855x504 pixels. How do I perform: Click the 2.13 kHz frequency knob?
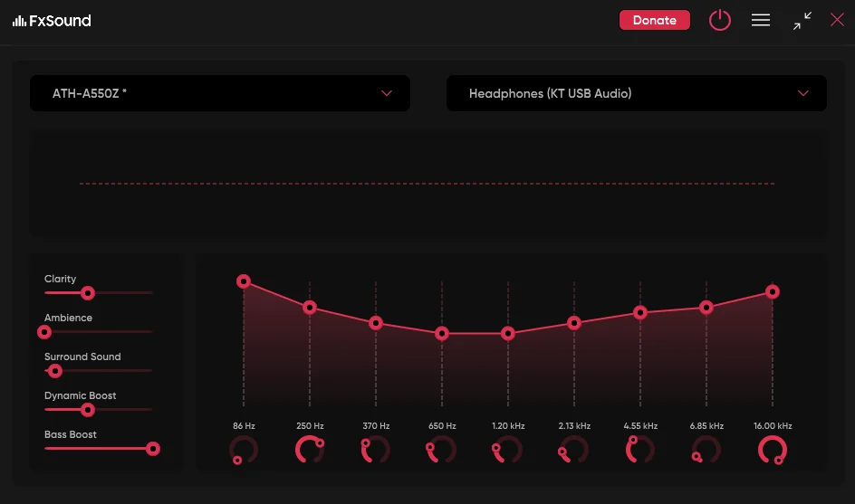click(573, 450)
